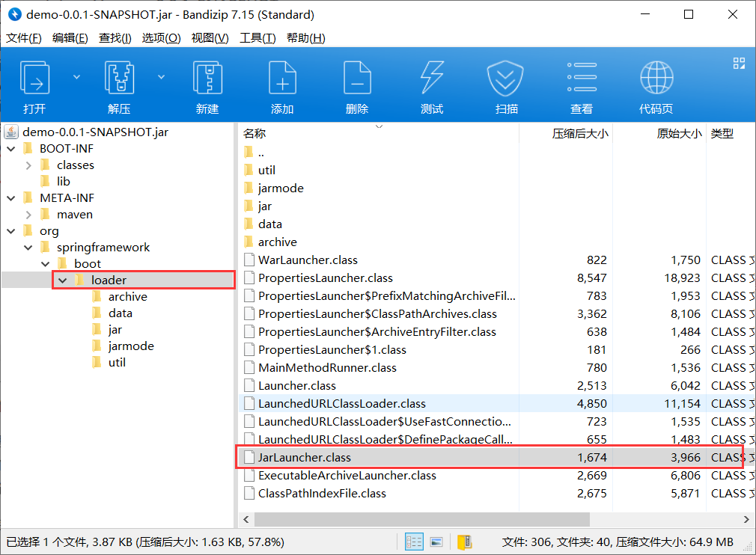Click the toolbar customize grid icon

coord(739,63)
